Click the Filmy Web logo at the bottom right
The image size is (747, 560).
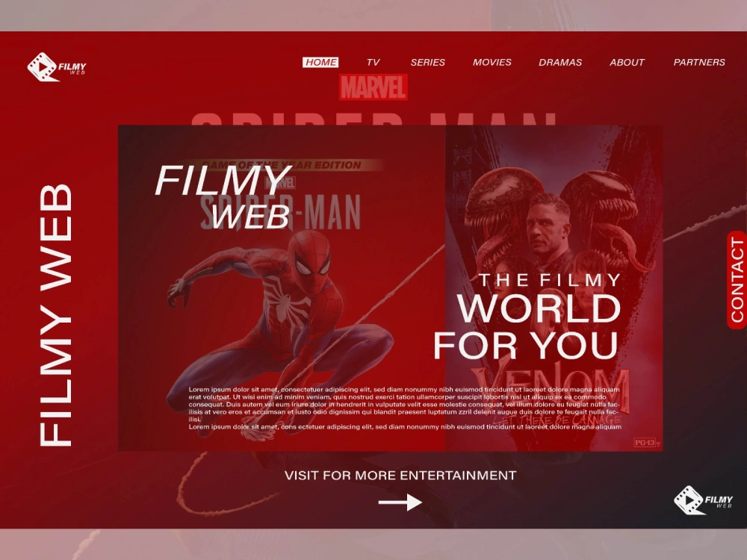(x=704, y=500)
